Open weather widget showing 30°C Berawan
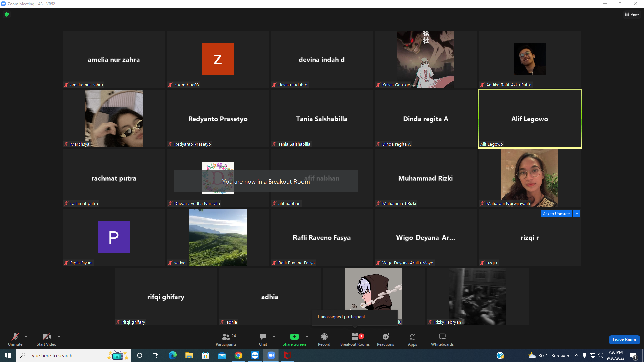 click(x=549, y=355)
